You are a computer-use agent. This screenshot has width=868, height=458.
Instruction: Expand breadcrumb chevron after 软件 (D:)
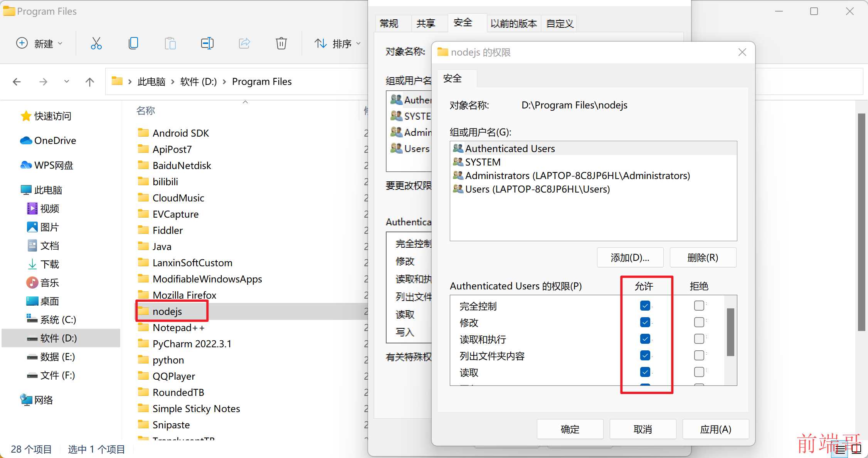pyautogui.click(x=224, y=82)
